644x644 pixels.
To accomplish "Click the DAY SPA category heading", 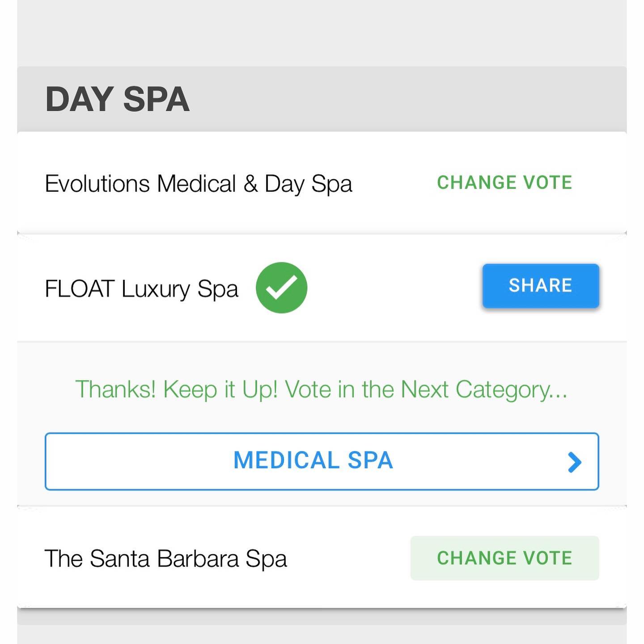I will [x=117, y=99].
